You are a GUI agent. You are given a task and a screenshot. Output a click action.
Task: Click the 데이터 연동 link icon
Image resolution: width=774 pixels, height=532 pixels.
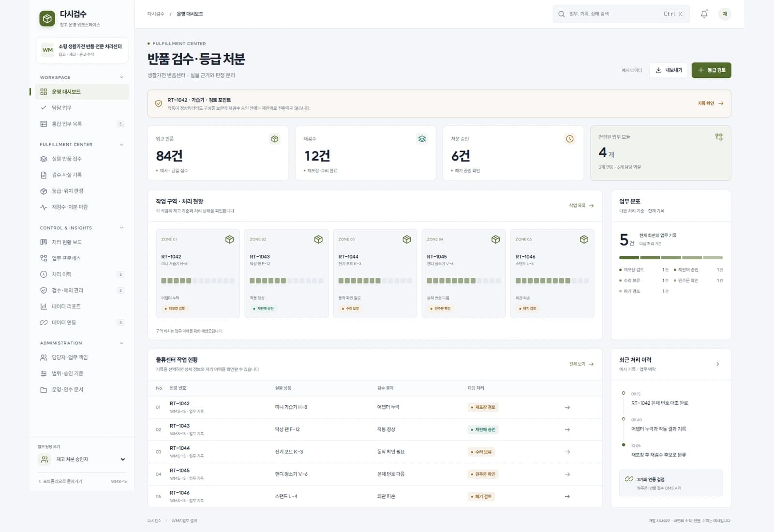(x=44, y=323)
